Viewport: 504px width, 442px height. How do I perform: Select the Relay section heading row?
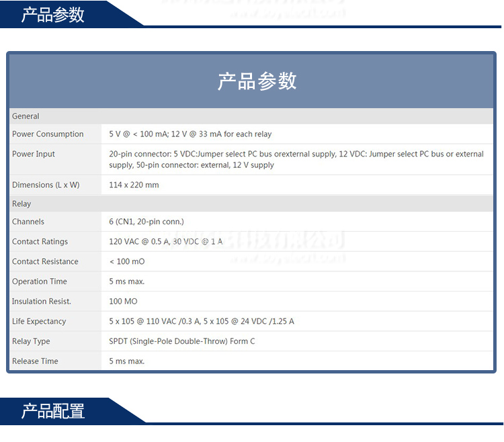pos(22,204)
